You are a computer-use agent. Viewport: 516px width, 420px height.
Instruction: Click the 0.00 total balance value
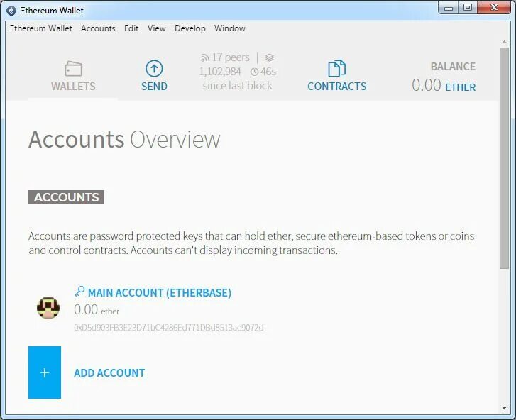[x=426, y=85]
